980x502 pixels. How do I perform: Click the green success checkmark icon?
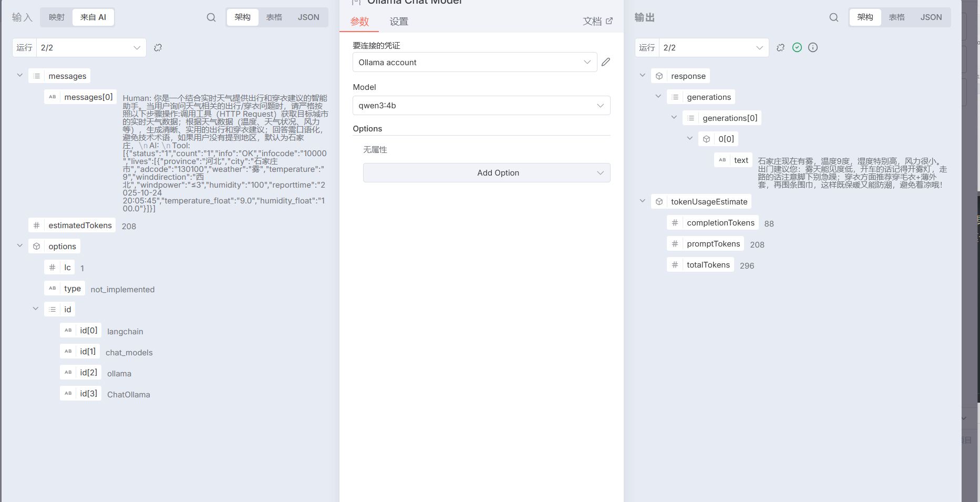coord(797,48)
